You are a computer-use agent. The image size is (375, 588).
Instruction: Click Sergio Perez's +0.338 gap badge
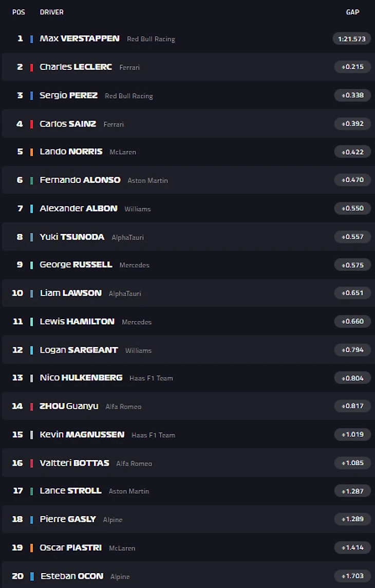pyautogui.click(x=352, y=96)
